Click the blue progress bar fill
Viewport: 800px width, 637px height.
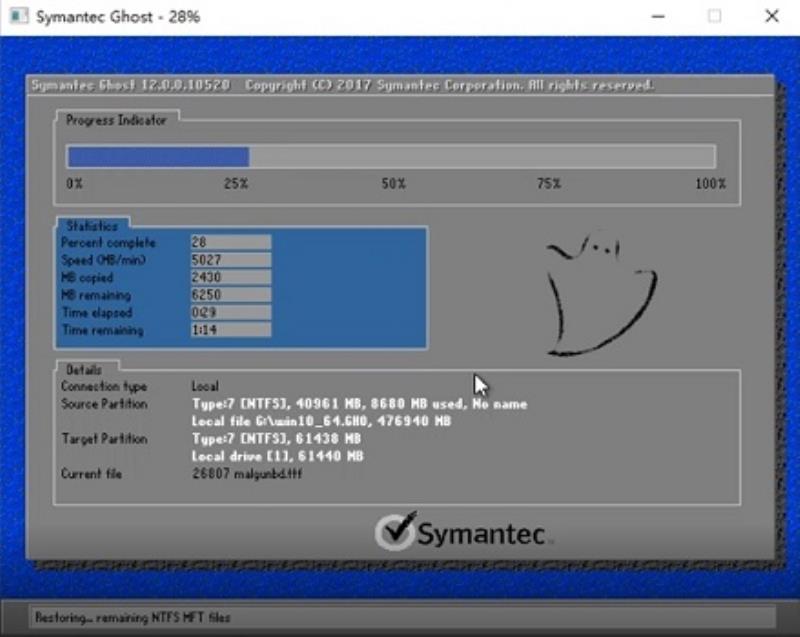tap(159, 157)
